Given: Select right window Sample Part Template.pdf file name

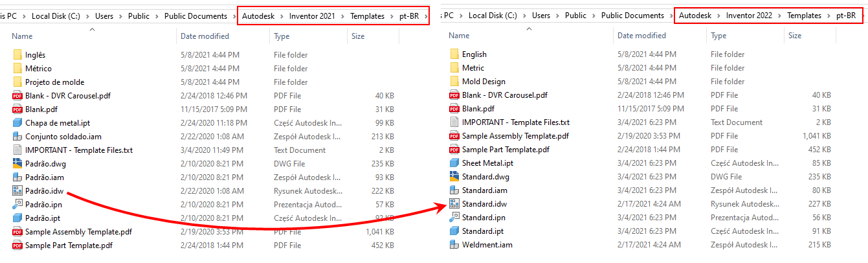Looking at the screenshot, I should pos(506,150).
